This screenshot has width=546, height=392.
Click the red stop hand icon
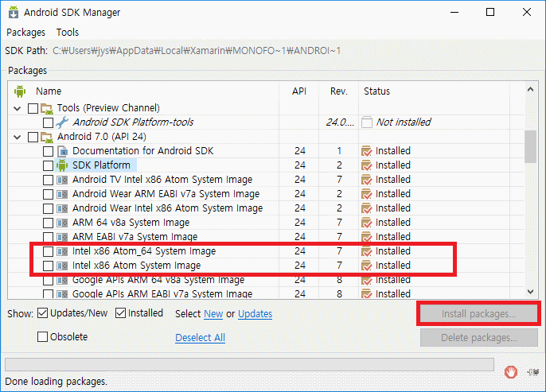(x=510, y=372)
